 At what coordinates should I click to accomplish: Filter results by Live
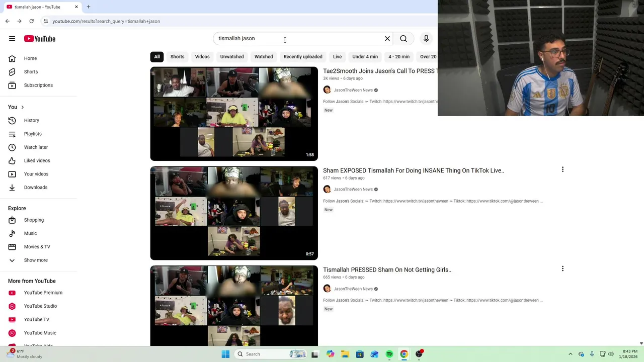click(337, 57)
